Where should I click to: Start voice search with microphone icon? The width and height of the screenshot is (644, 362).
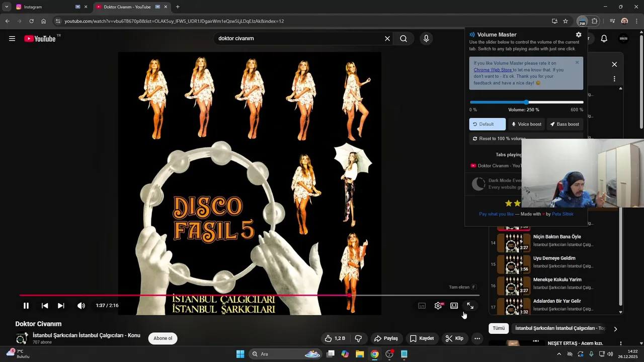click(427, 38)
